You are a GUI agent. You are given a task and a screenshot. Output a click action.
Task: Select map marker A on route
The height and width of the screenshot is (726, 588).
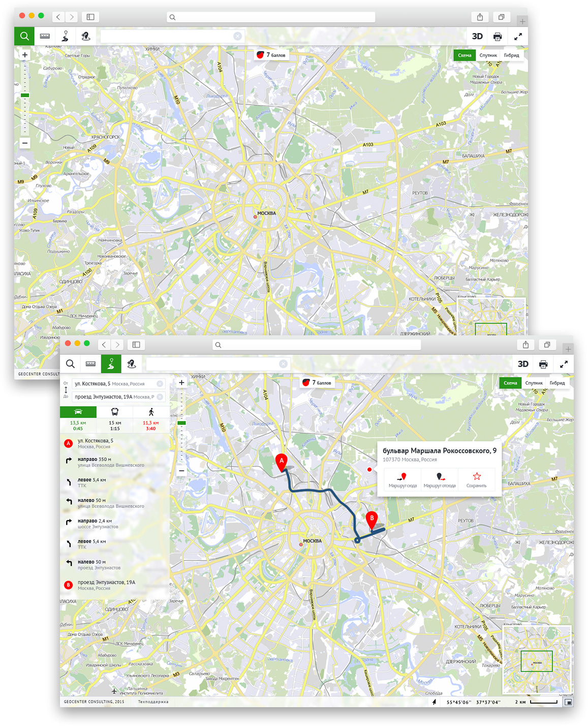[282, 462]
